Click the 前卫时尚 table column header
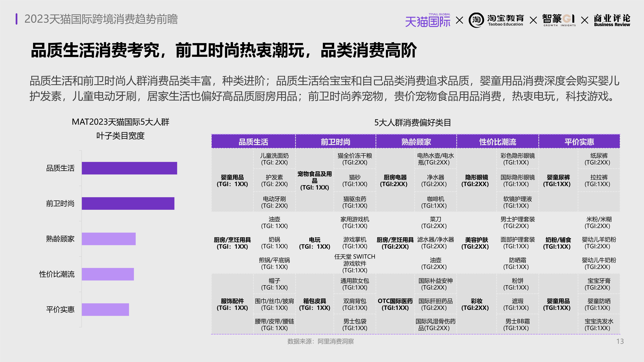The width and height of the screenshot is (644, 362). pyautogui.click(x=336, y=142)
